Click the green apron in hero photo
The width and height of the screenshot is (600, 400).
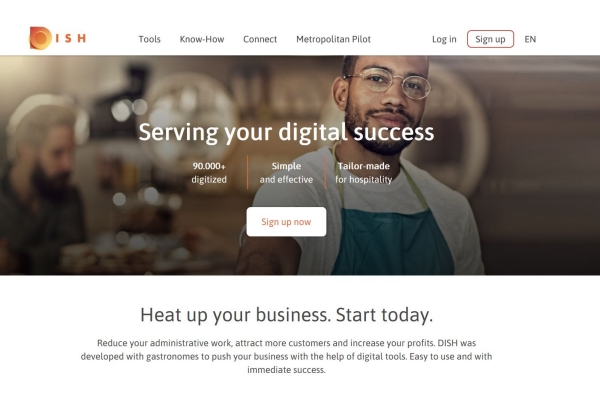(392, 241)
